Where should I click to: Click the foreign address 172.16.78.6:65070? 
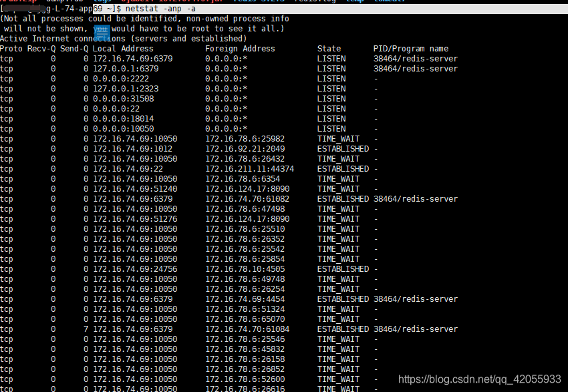tap(245, 319)
